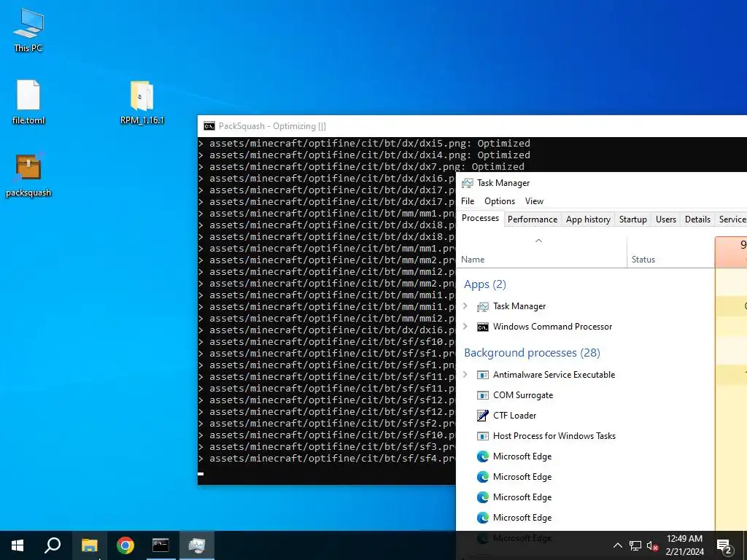Sort processes by Name column header
Viewport: 747px width, 560px height.
coord(542,253)
